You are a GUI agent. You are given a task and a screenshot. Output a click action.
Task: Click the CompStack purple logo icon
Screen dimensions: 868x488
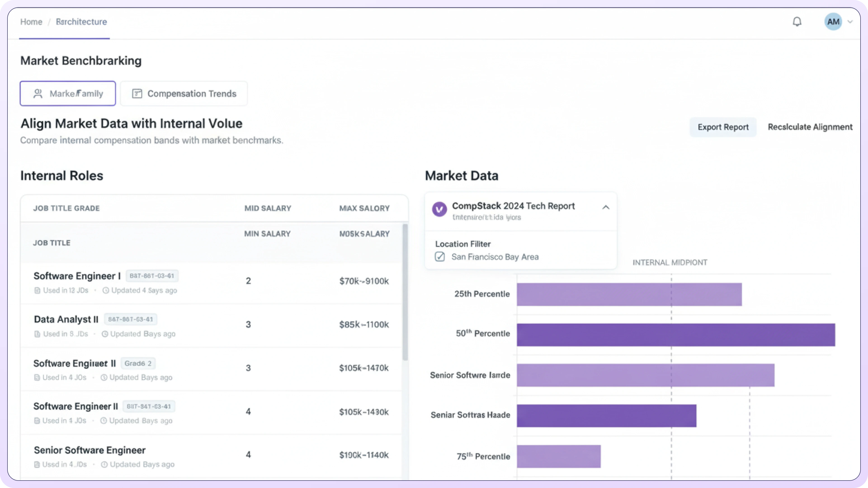click(439, 209)
